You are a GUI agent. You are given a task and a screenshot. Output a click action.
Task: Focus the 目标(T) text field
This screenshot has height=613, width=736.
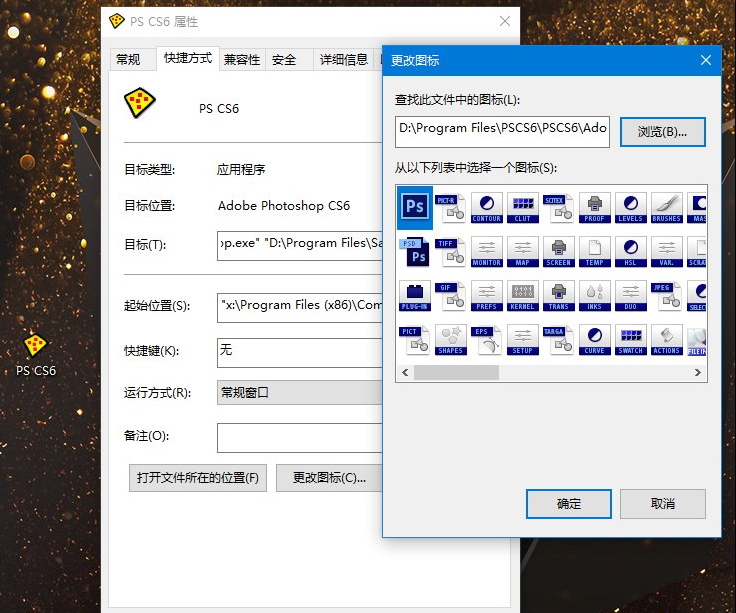tap(299, 245)
